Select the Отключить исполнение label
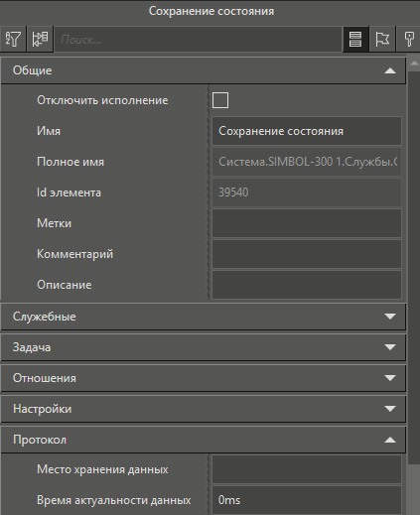 coord(102,100)
